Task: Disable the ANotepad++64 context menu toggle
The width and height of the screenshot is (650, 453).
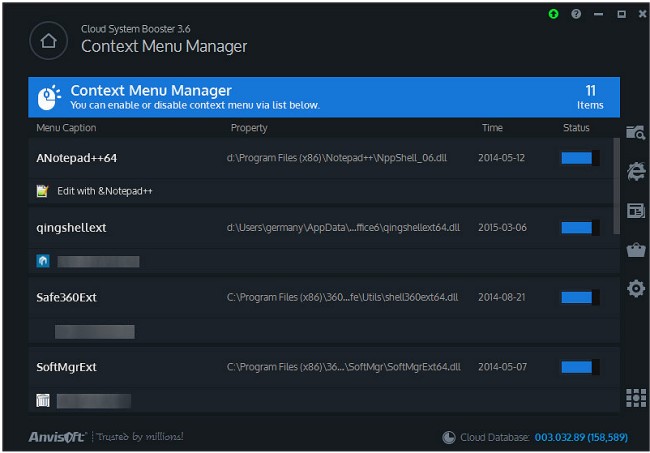Action: (580, 158)
